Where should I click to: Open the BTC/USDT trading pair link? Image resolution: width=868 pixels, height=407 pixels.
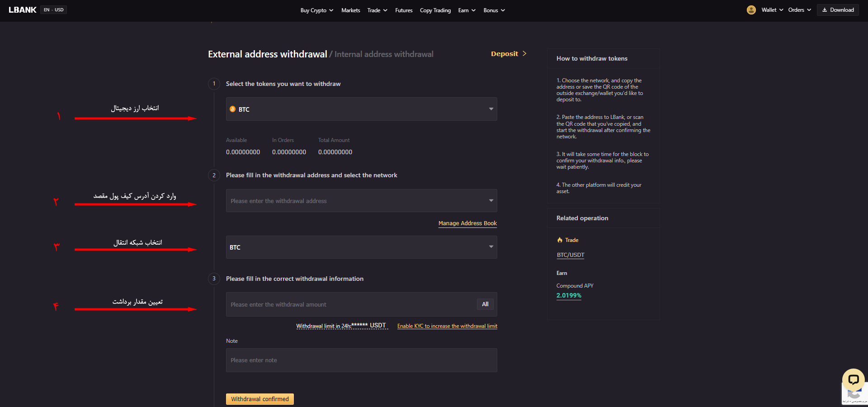(x=571, y=255)
